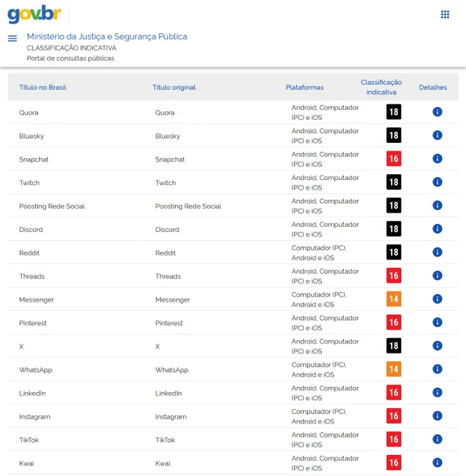Open details info icon for Kwai
The width and height of the screenshot is (466, 476).
pyautogui.click(x=437, y=463)
